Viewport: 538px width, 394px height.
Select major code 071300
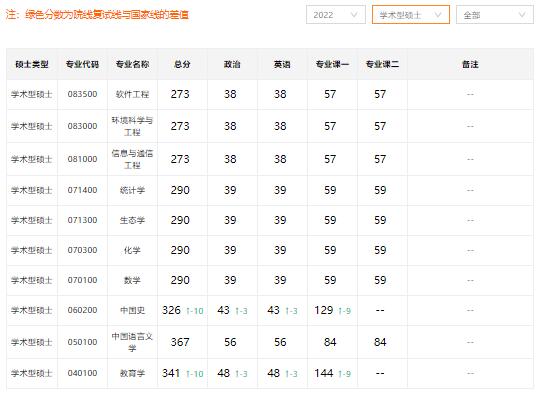pyautogui.click(x=82, y=220)
